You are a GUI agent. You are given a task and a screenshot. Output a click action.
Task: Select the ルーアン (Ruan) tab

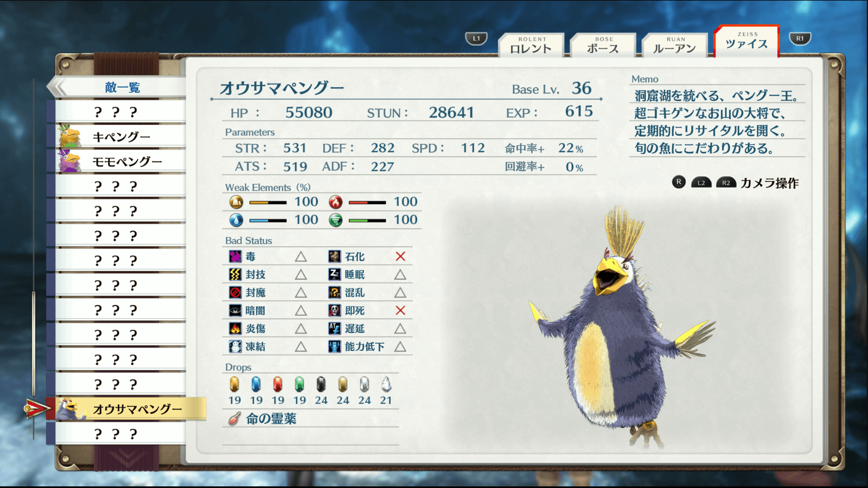tap(674, 46)
